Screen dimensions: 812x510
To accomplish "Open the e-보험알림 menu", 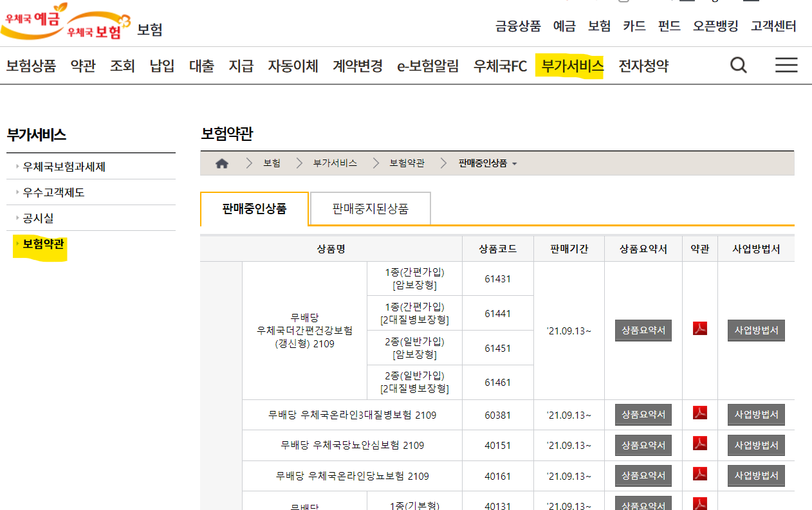I will tap(428, 66).
